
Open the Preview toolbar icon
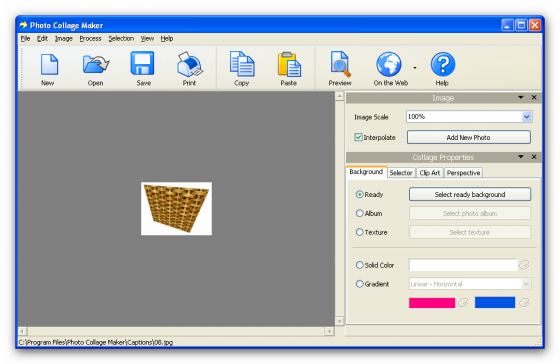(340, 64)
